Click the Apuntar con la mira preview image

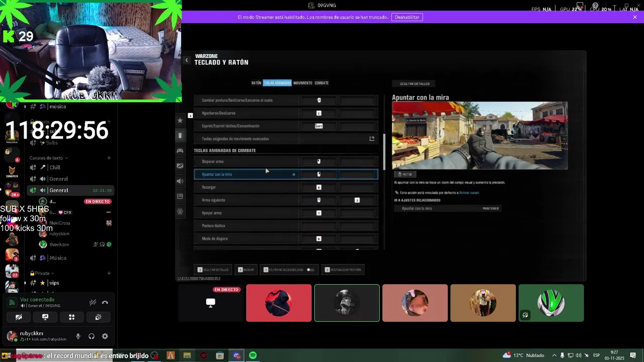tap(480, 135)
